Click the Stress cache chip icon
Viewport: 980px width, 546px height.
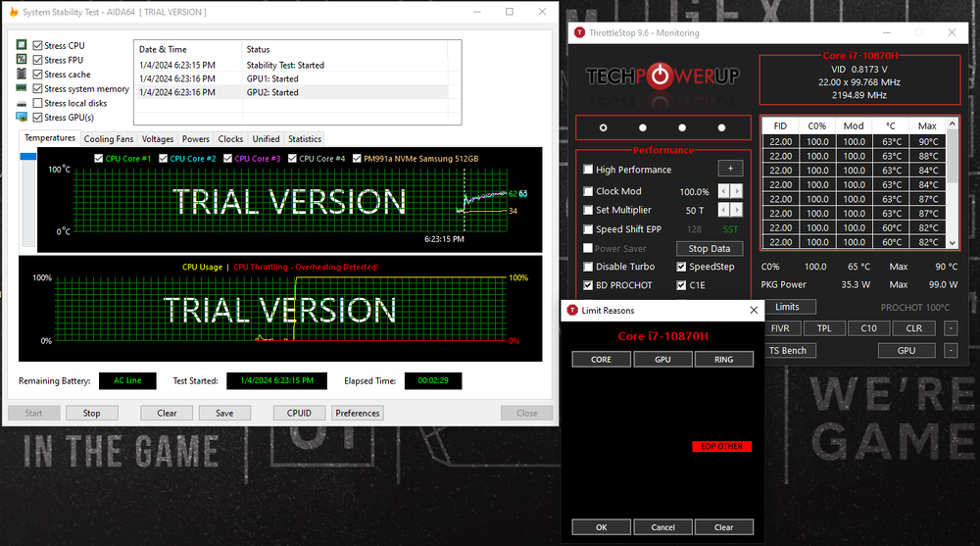click(22, 74)
